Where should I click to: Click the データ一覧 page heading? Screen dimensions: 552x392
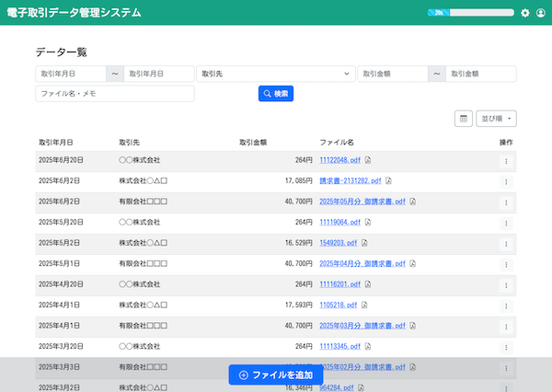pyautogui.click(x=62, y=52)
